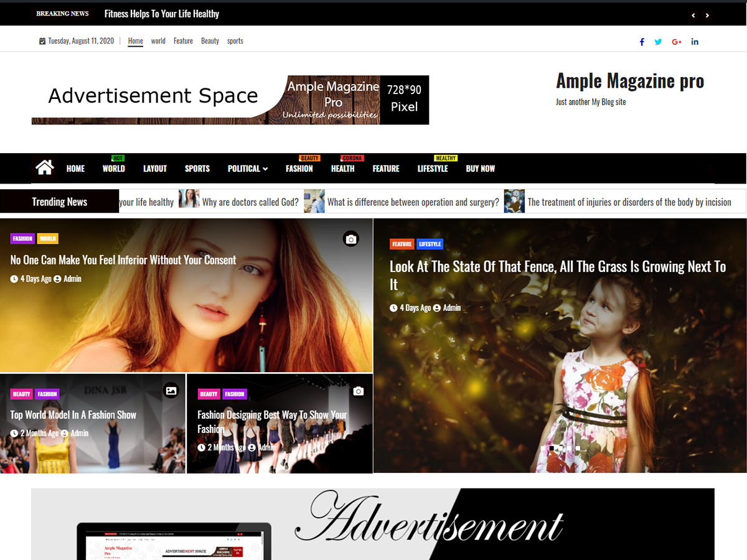The width and height of the screenshot is (747, 560).
Task: Open the FASHION menu item
Action: click(299, 169)
